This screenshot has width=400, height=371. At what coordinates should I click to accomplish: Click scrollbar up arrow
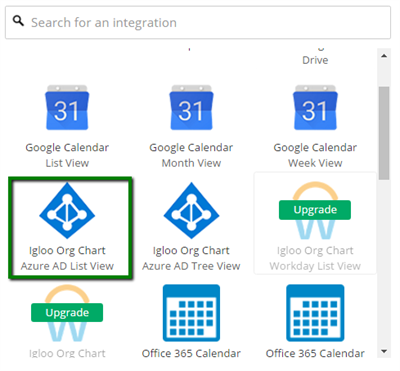click(x=384, y=56)
